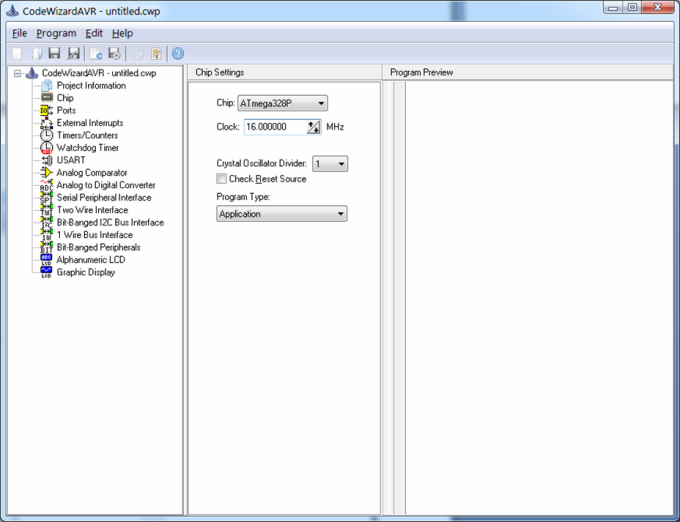Click the Save As toolbar icon

pyautogui.click(x=73, y=53)
